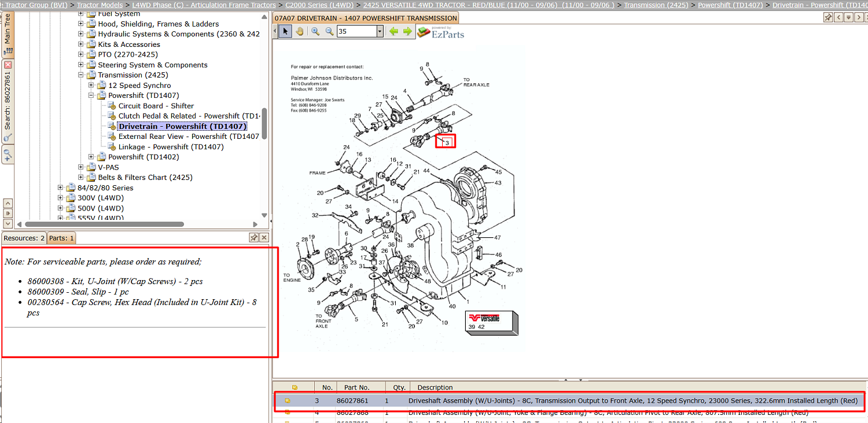The height and width of the screenshot is (423, 868).
Task: Expand the Kits & Accessories node
Action: [81, 45]
